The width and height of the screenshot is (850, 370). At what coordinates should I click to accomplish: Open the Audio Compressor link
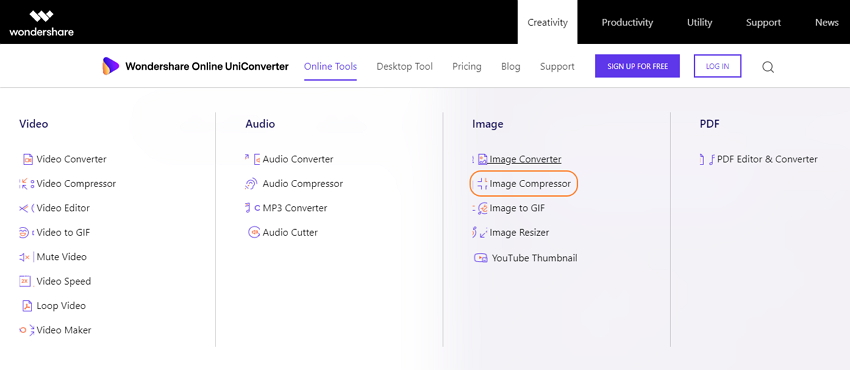[x=303, y=184]
